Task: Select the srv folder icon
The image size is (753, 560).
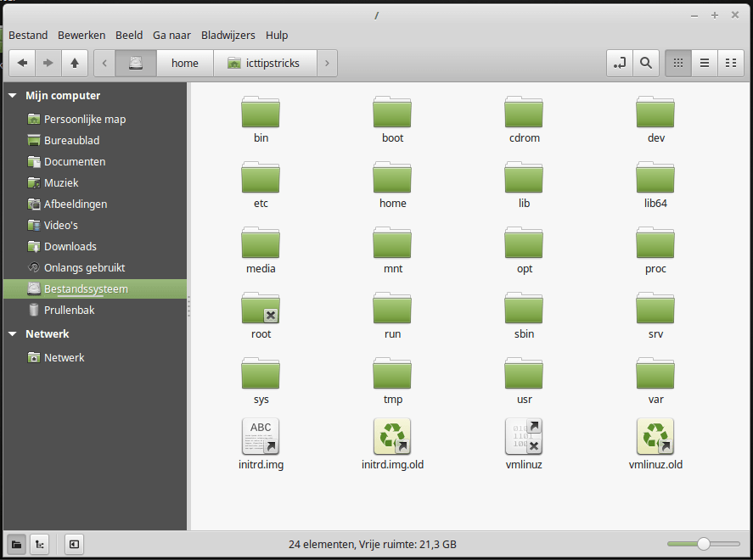Action: point(655,308)
